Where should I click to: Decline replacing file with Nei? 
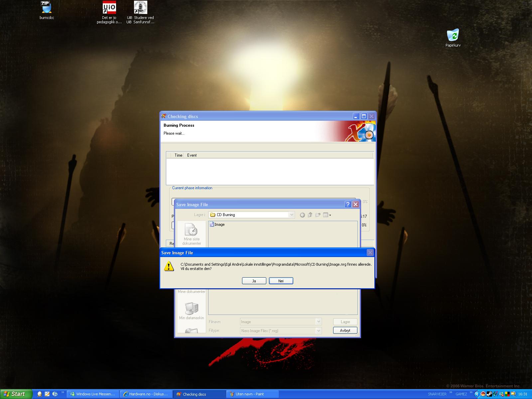[281, 281]
